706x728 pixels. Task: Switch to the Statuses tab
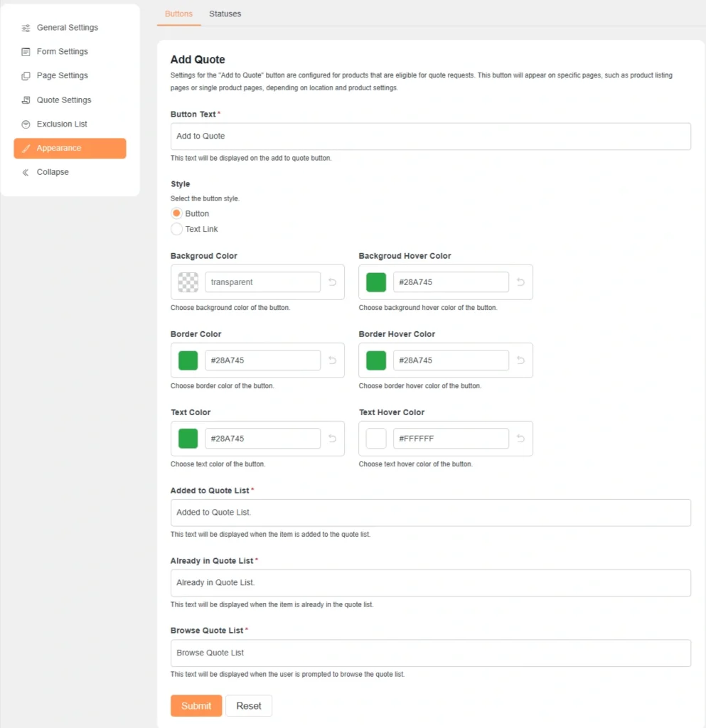pos(225,14)
